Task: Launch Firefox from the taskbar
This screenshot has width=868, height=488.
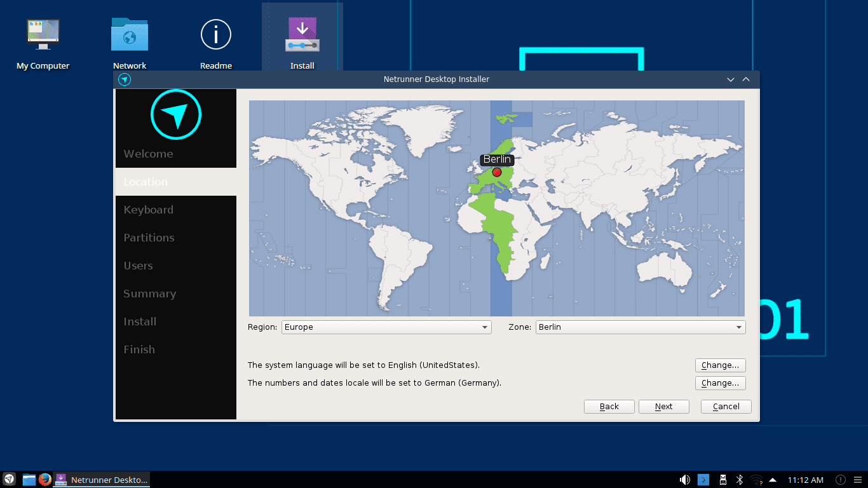Action: point(44,480)
